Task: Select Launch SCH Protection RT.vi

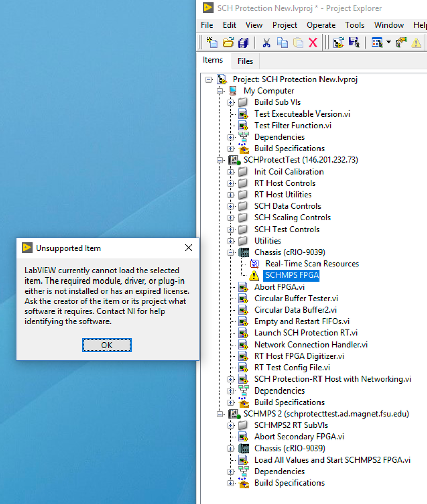Action: [306, 333]
